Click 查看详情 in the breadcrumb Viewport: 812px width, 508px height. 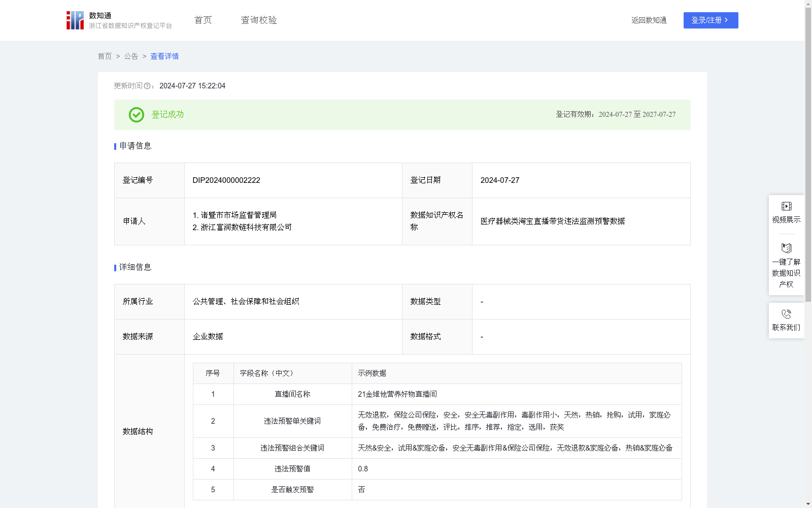coord(164,56)
